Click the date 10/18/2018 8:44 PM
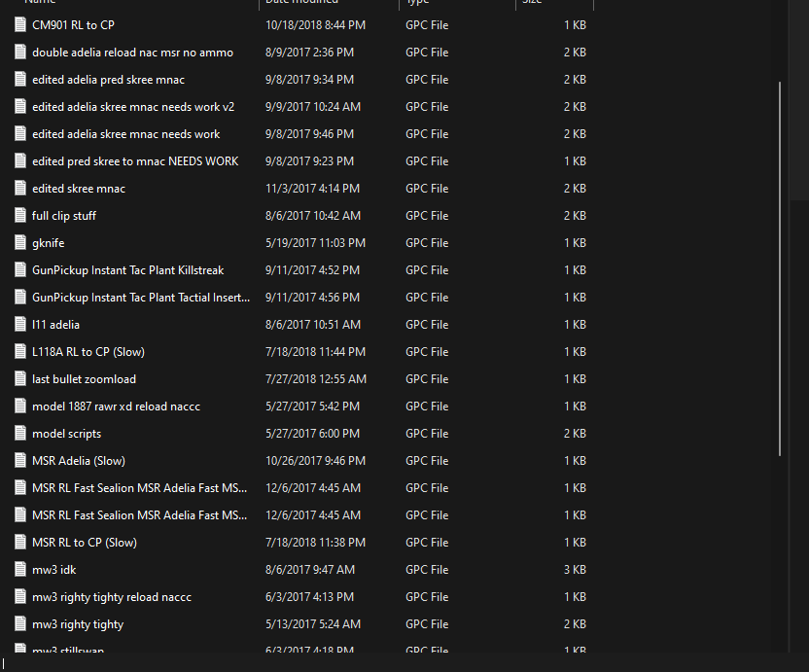Screen dimensions: 809x672 [x=315, y=24]
